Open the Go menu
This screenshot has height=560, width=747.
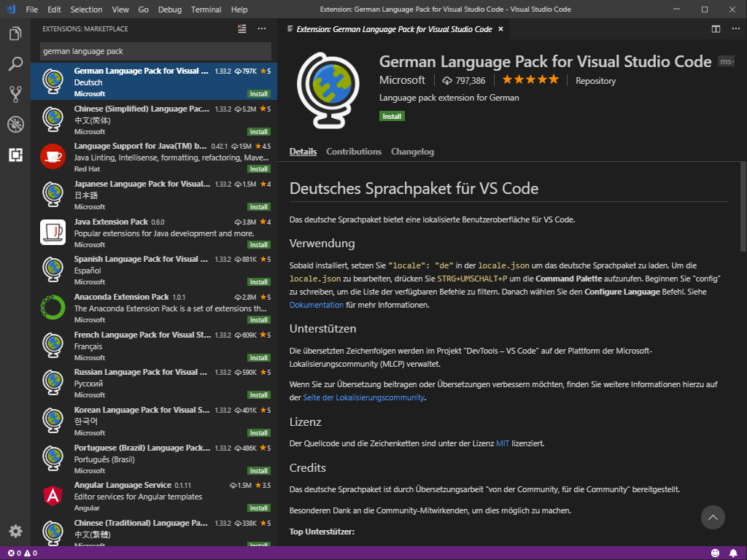pos(144,9)
